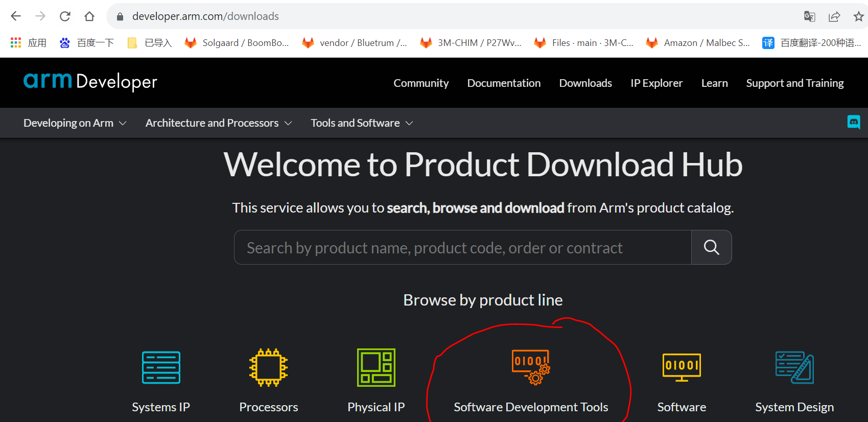Open the Community menu
868x422 pixels.
(421, 83)
